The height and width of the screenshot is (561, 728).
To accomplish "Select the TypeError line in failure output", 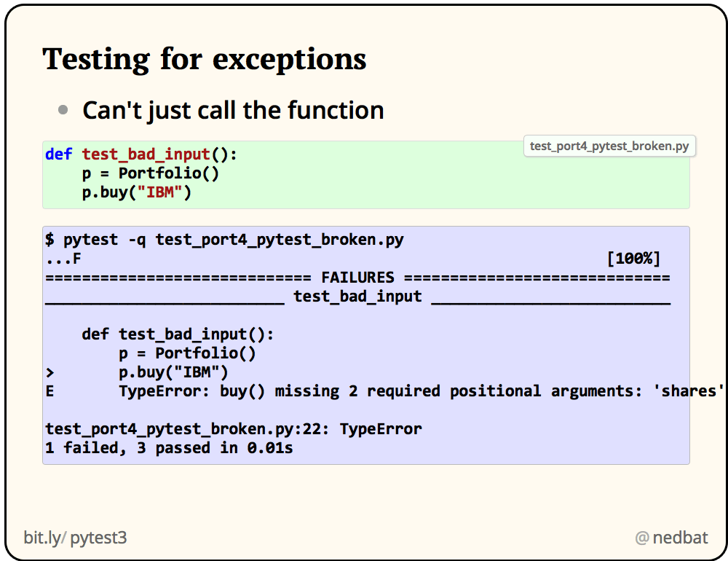I will tap(364, 391).
